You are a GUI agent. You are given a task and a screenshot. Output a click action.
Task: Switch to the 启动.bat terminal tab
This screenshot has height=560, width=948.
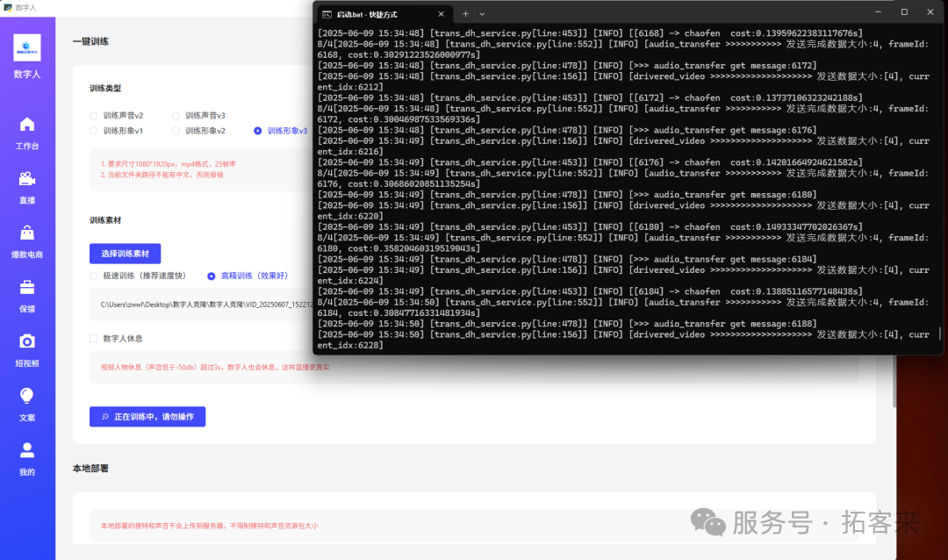tap(377, 14)
